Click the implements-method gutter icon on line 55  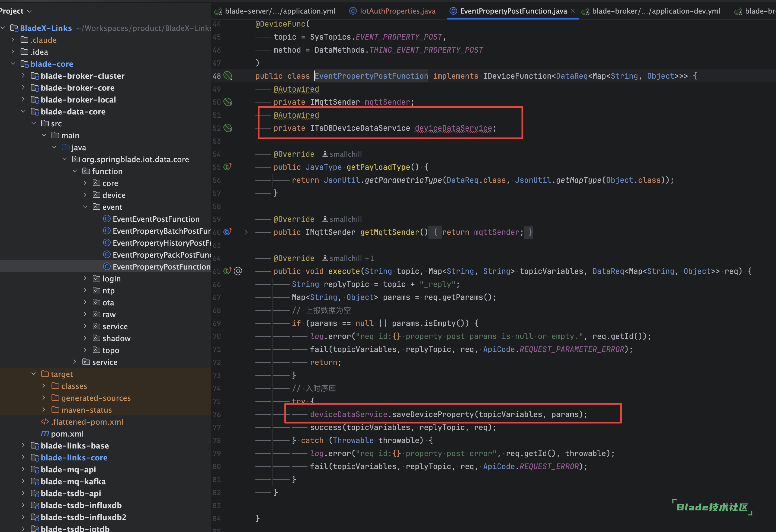[x=228, y=167]
